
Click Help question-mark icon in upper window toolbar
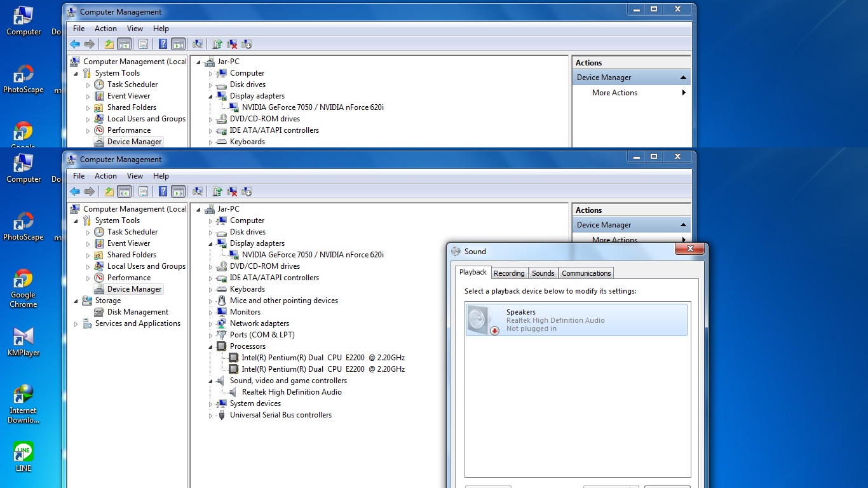[163, 44]
